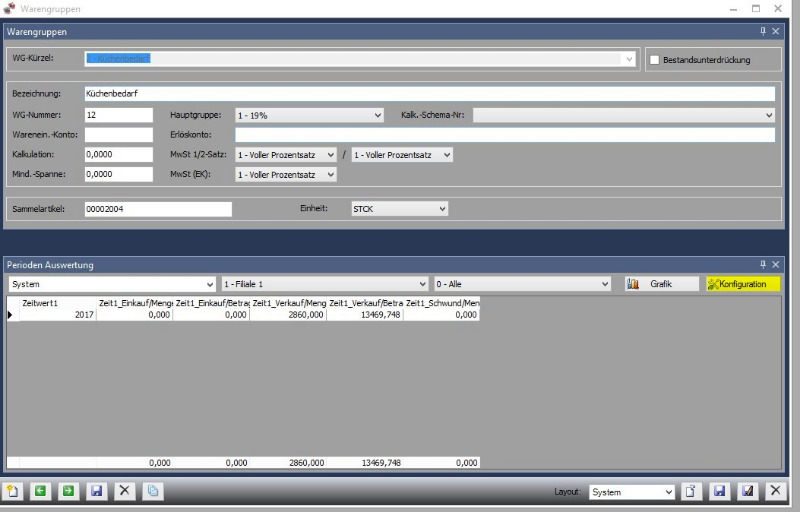800x512 pixels.
Task: Expand the 1 - Filiale 1 dropdown
Action: pos(324,284)
